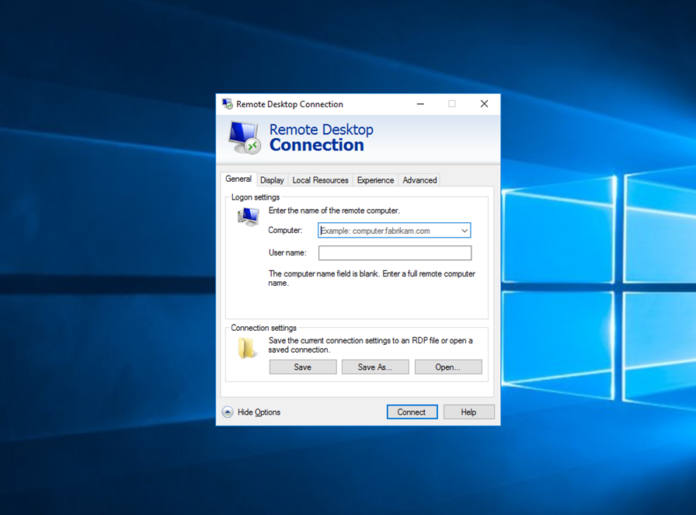This screenshot has height=515, width=696.
Task: Open the Local Resources tab
Action: point(320,180)
